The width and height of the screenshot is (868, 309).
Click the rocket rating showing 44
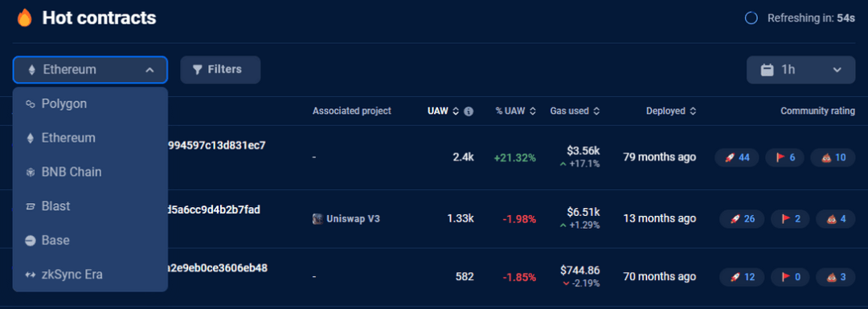click(737, 157)
